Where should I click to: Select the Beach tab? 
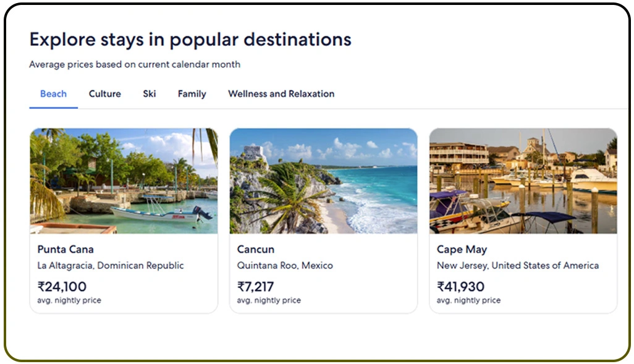(53, 94)
